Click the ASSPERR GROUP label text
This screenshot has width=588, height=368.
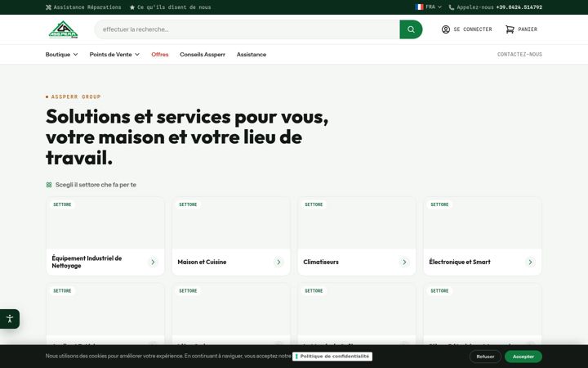[x=76, y=96]
